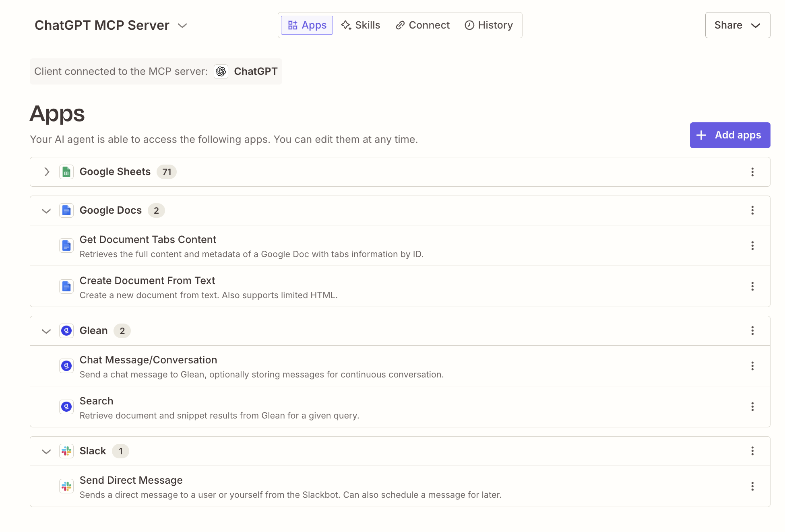
Task: Click Docs icon beside Get Document Tabs Content
Action: [x=66, y=246]
